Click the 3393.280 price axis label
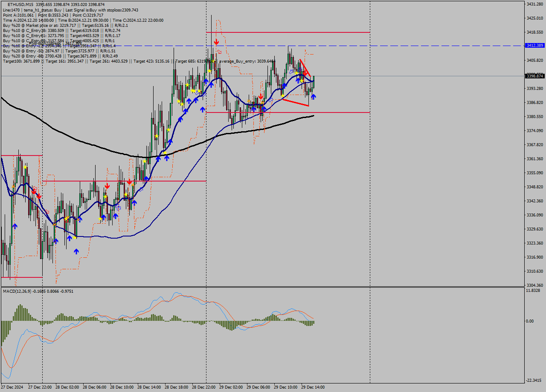 (x=534, y=88)
